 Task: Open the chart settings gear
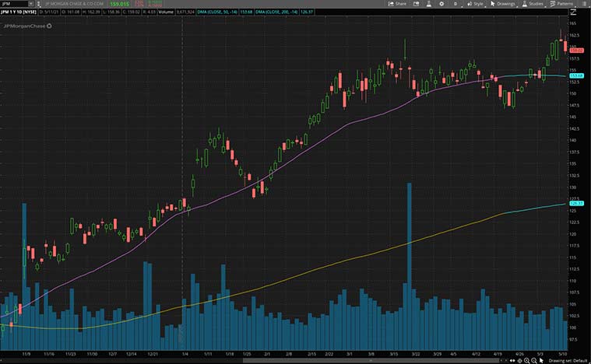point(441,4)
